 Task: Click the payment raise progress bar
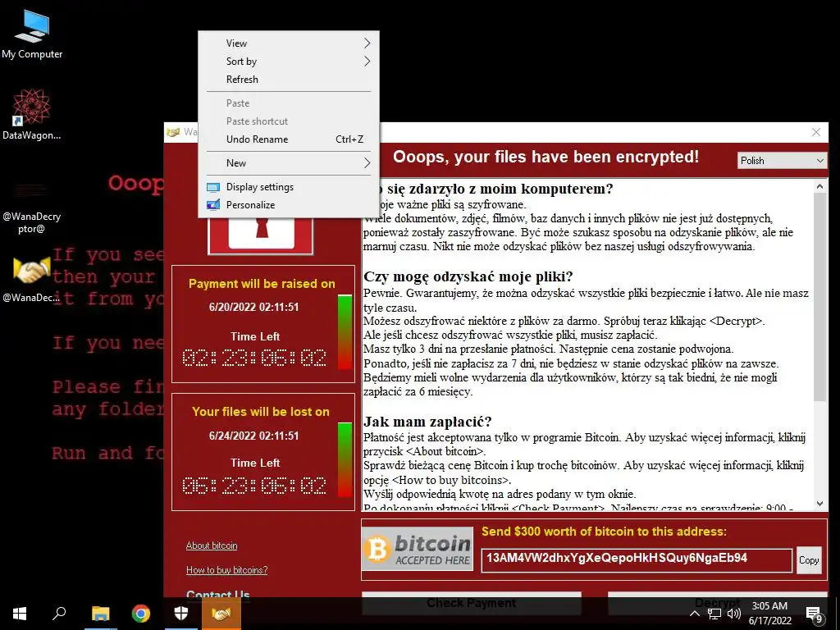[345, 332]
